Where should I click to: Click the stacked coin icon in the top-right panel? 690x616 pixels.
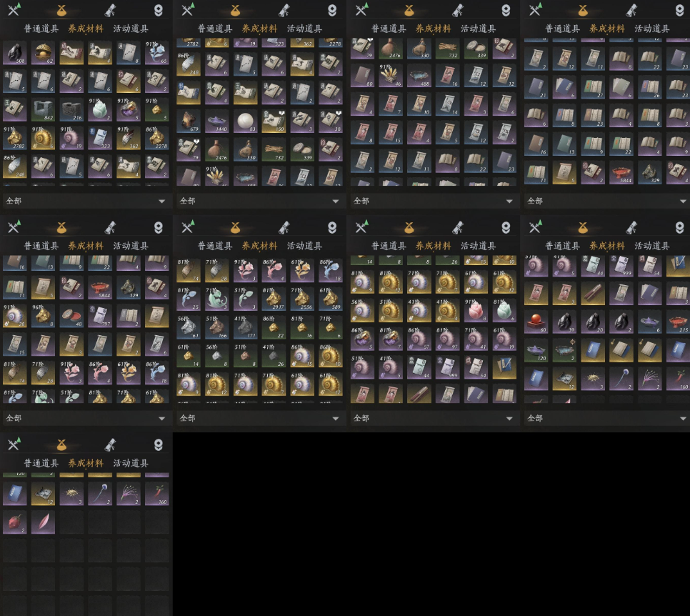(x=679, y=10)
